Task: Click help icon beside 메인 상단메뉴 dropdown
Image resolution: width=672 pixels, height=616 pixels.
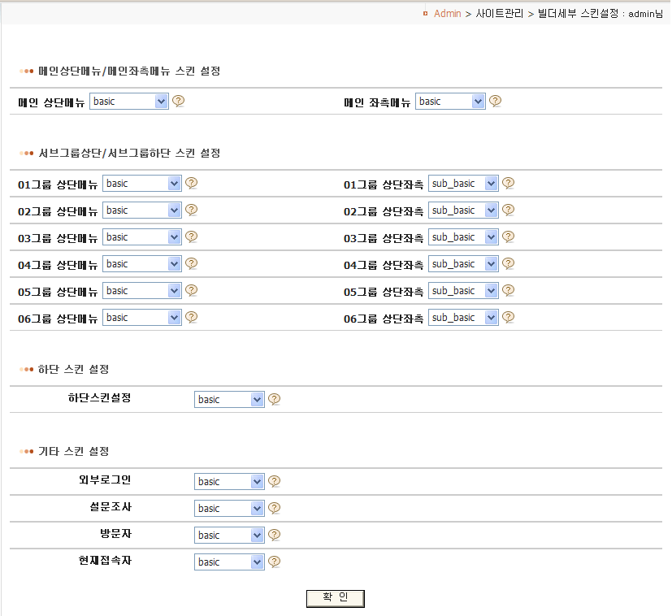Action: [179, 101]
